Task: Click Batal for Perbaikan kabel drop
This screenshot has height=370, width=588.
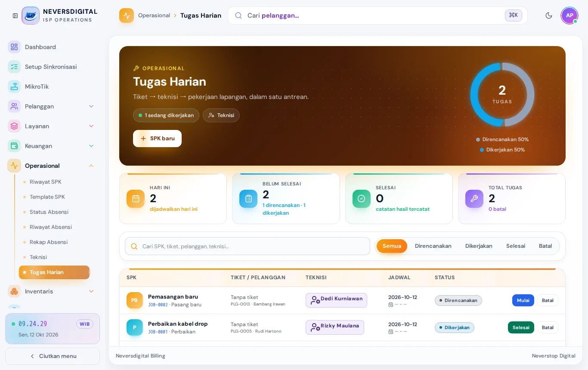Action: (x=548, y=327)
